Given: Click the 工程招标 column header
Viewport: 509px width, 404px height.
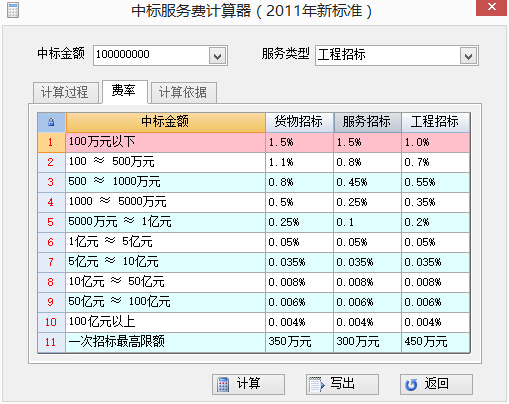Looking at the screenshot, I should (x=435, y=122).
